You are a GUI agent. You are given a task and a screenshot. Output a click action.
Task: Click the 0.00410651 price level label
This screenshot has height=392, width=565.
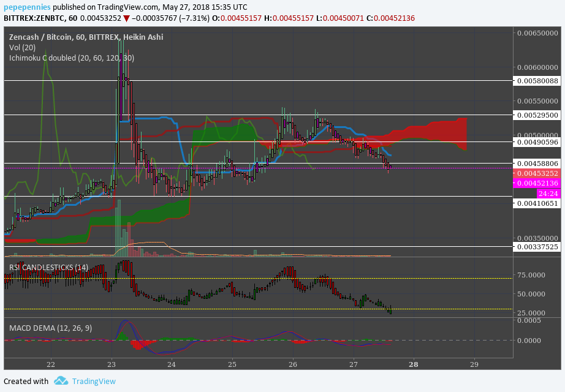[x=537, y=203]
